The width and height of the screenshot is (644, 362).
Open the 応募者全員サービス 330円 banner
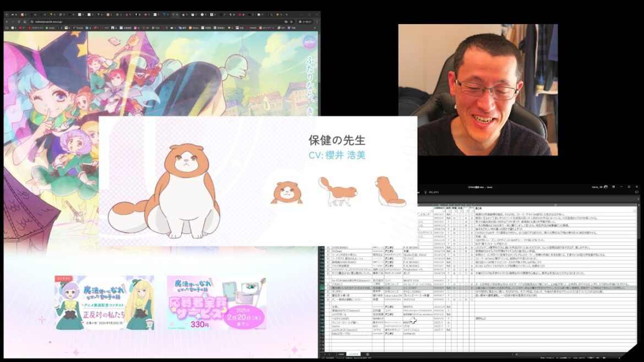[x=216, y=303]
